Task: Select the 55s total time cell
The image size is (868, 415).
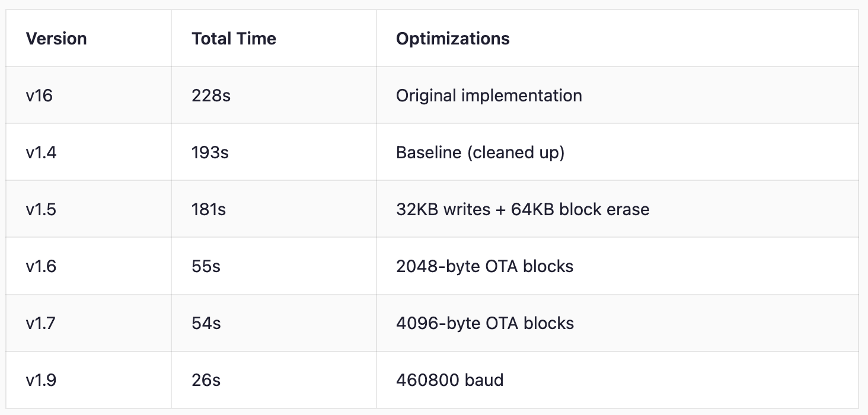Action: pyautogui.click(x=206, y=266)
